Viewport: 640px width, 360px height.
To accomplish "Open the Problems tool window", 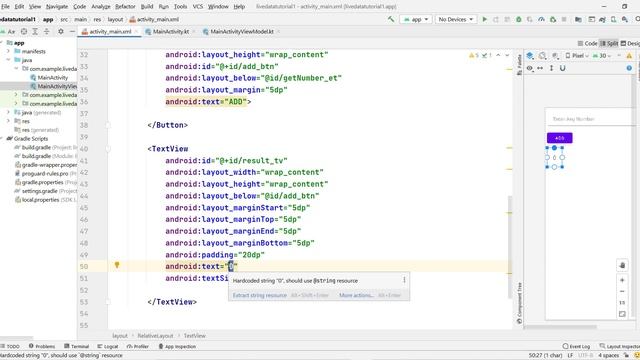I will coord(42,346).
